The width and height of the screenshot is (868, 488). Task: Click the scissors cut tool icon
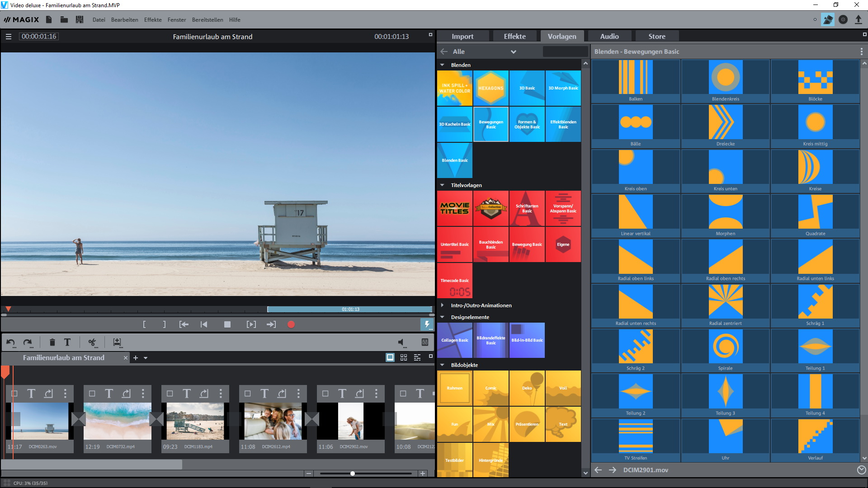pos(92,343)
